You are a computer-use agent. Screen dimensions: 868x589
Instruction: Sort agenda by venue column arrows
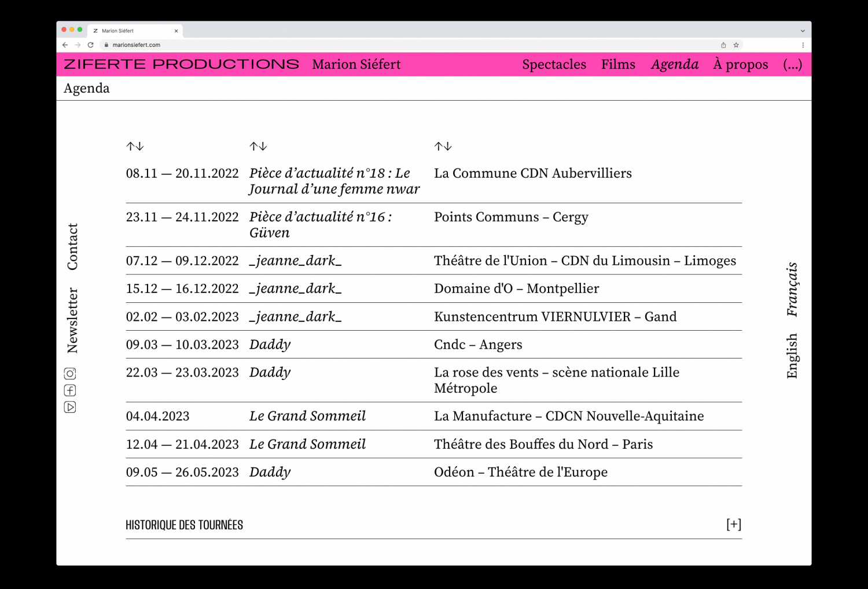(443, 147)
